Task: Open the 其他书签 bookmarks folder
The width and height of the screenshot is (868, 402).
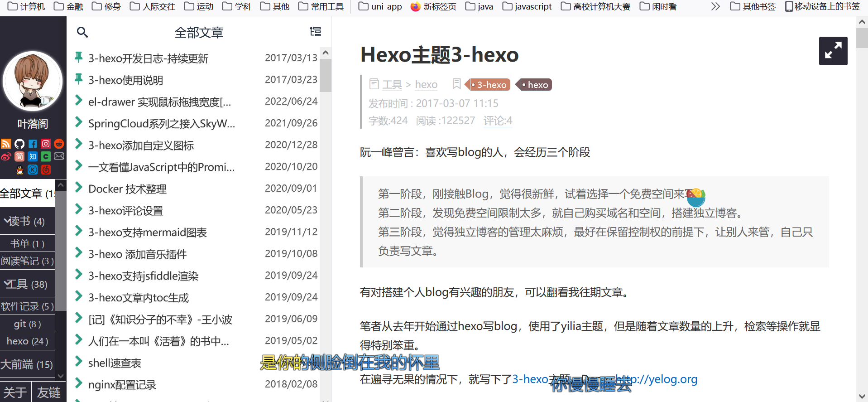Action: point(753,7)
